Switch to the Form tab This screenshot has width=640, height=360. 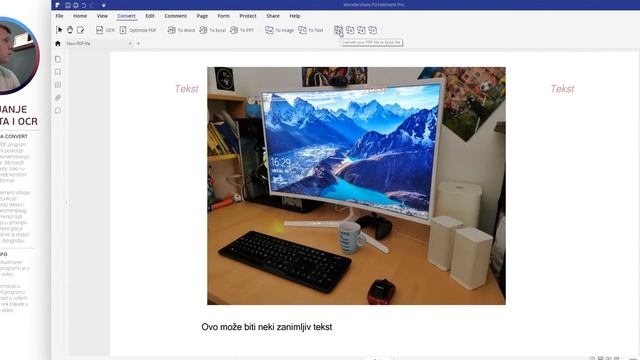(224, 16)
